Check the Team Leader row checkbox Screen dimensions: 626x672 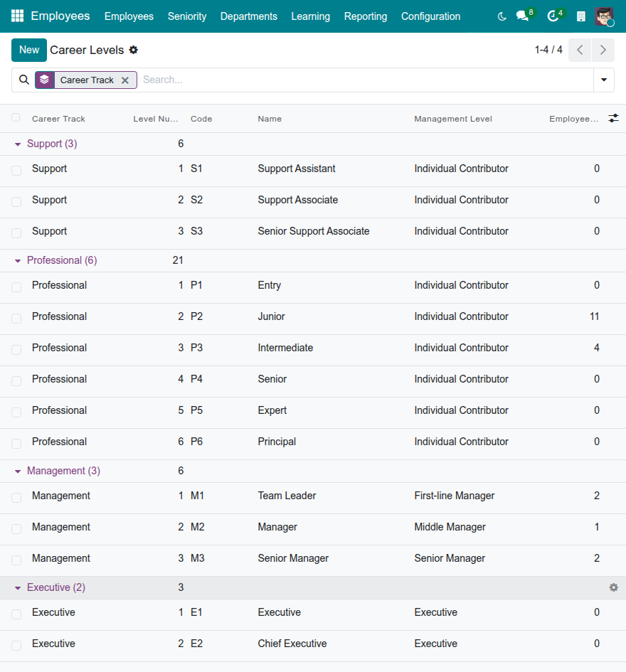[16, 498]
